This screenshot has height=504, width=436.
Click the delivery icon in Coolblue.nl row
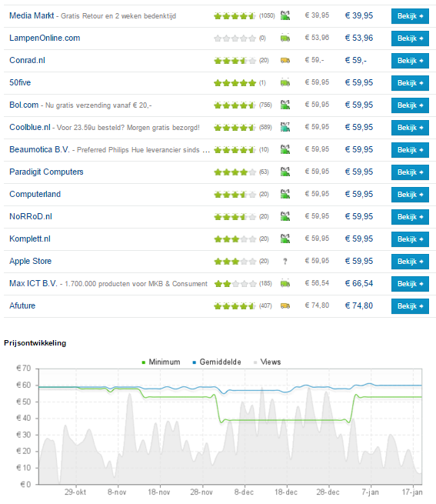(285, 127)
